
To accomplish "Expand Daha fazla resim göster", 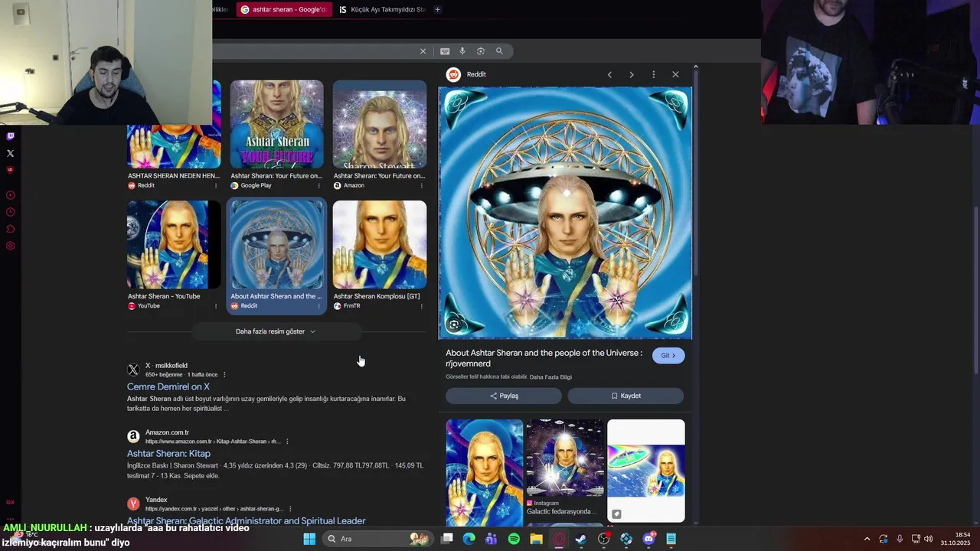I will (x=276, y=331).
